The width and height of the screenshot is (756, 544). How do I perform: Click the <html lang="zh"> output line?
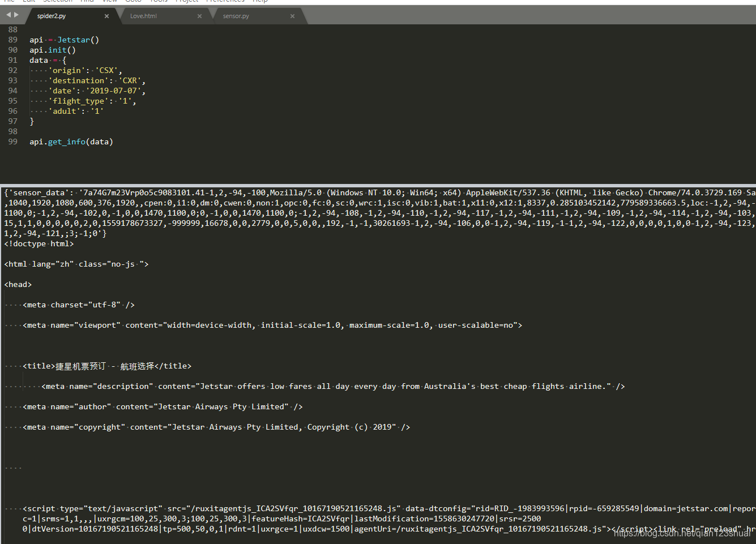pos(76,264)
